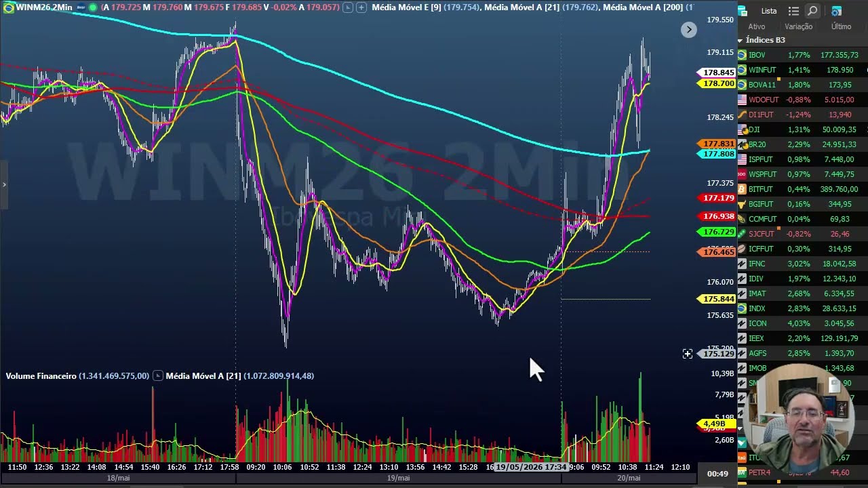The width and height of the screenshot is (868, 488).
Task: Click the CCMFUT corn icon
Action: [x=742, y=219]
